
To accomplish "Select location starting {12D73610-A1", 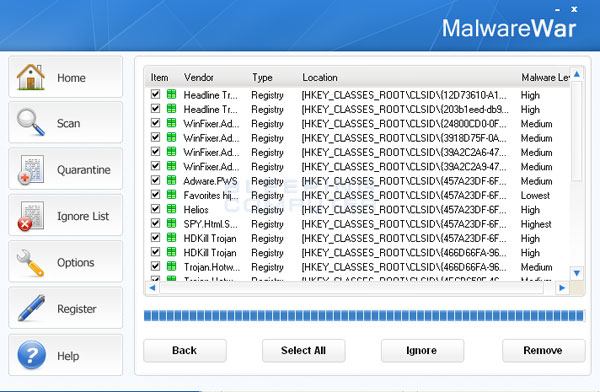I will tap(404, 95).
